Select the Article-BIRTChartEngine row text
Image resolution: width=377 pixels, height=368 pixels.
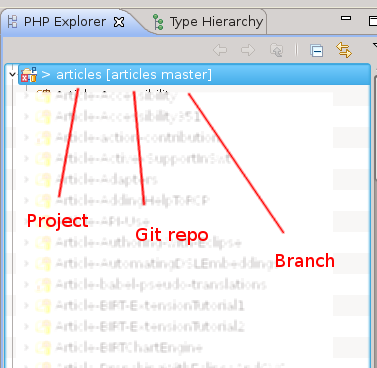pos(129,347)
